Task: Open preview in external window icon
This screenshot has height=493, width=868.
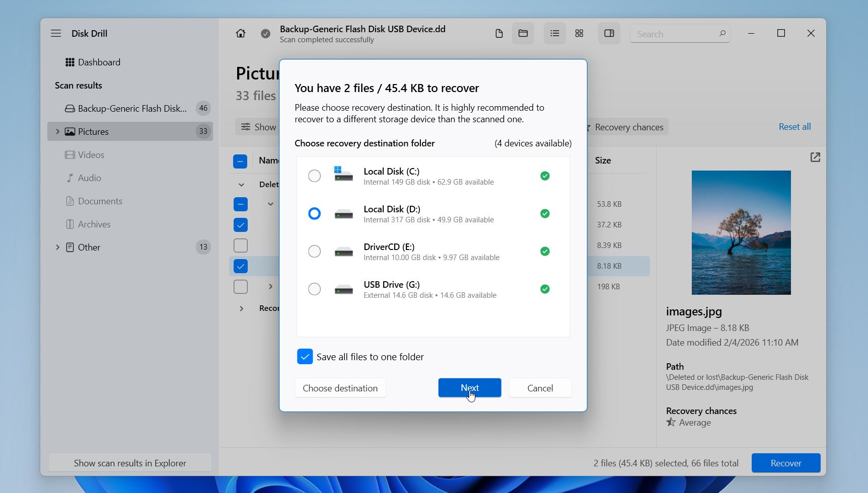Action: tap(815, 157)
